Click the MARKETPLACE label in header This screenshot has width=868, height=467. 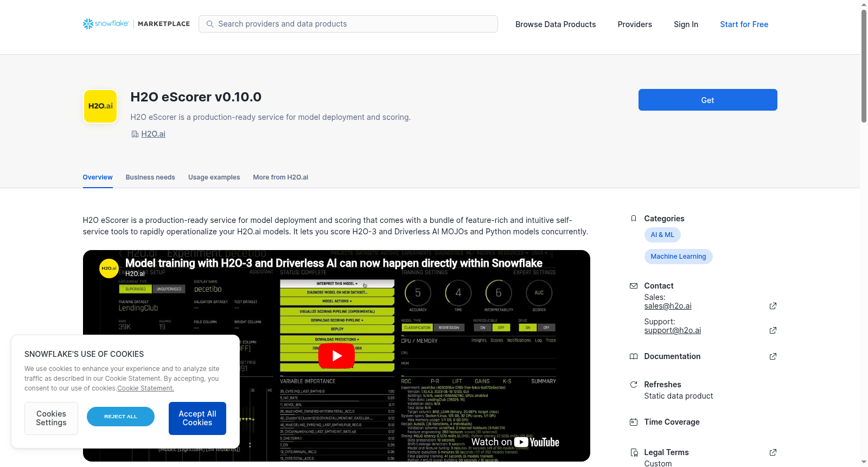pyautogui.click(x=164, y=24)
